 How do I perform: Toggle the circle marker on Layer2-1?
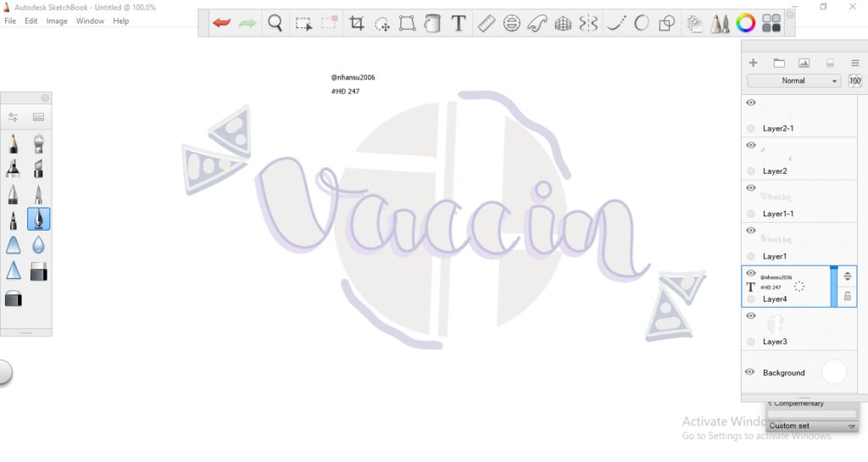(751, 128)
